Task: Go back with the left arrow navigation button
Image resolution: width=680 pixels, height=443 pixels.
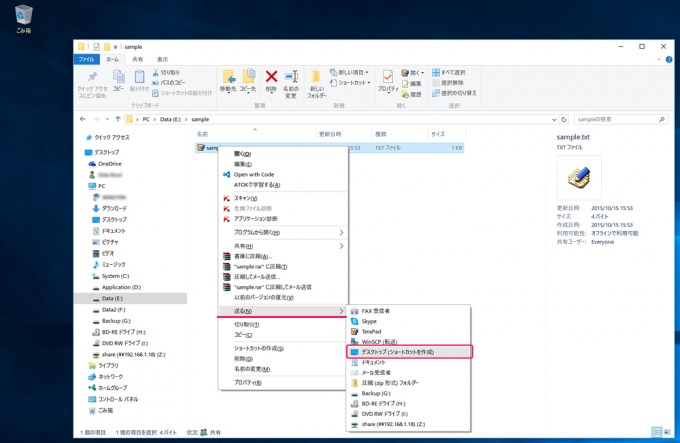Action: (83, 119)
